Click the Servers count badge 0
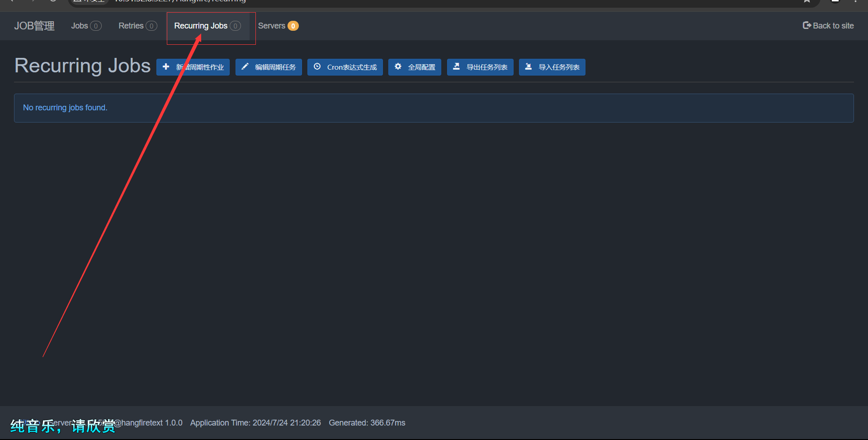Screen dimensions: 868x440 point(293,26)
